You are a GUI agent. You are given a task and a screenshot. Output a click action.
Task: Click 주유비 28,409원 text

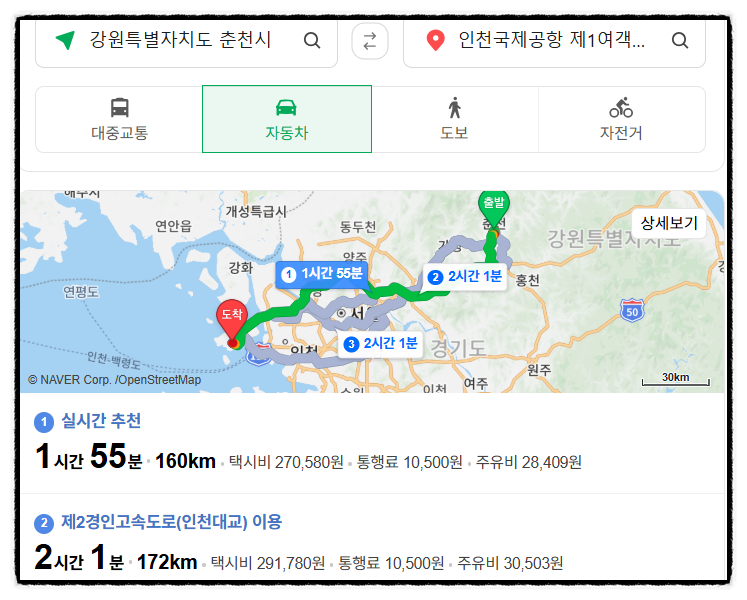529,462
